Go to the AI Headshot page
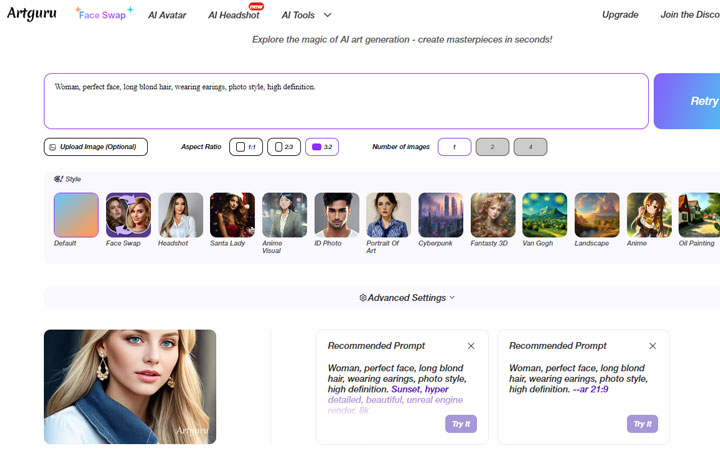Screen dimensions: 720x455 click(234, 15)
